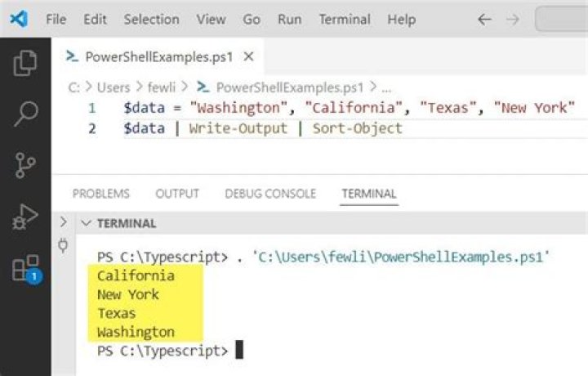Click line number 1 in the editor
The image size is (588, 376).
(91, 108)
